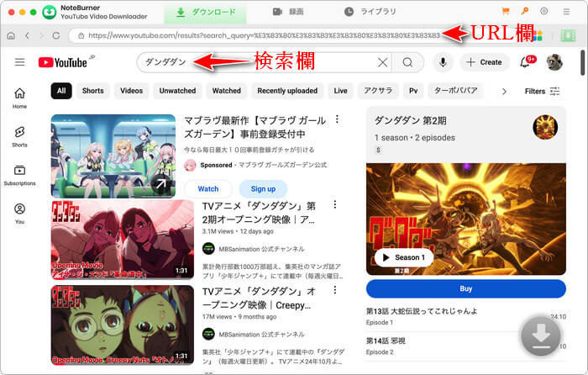The height and width of the screenshot is (375, 588).
Task: Reload the page with refresh icon
Action: click(x=56, y=35)
